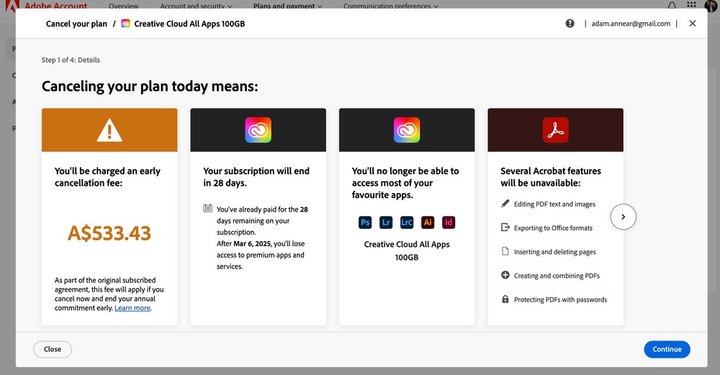
Task: Click the Editing PDF text and images item
Action: pos(554,204)
